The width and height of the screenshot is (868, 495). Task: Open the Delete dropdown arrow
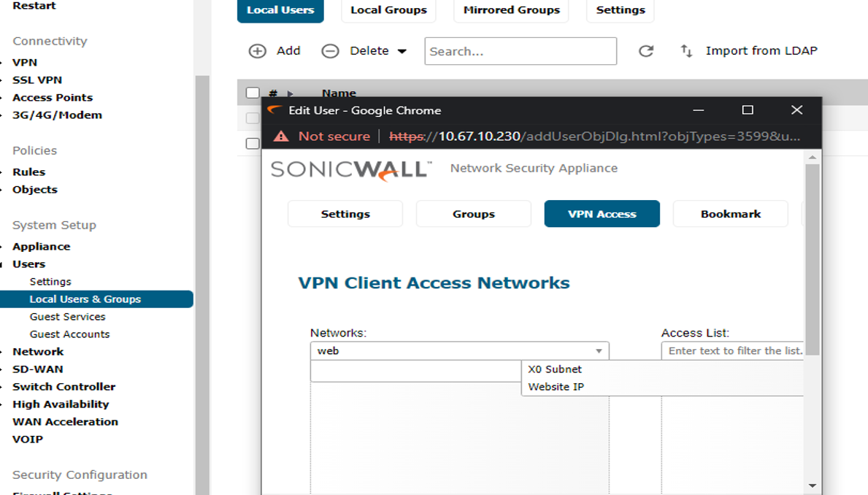(x=402, y=51)
